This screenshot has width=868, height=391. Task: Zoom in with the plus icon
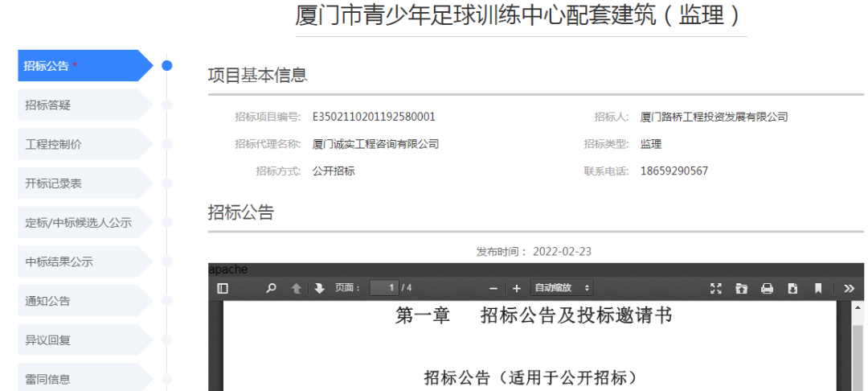pos(517,289)
